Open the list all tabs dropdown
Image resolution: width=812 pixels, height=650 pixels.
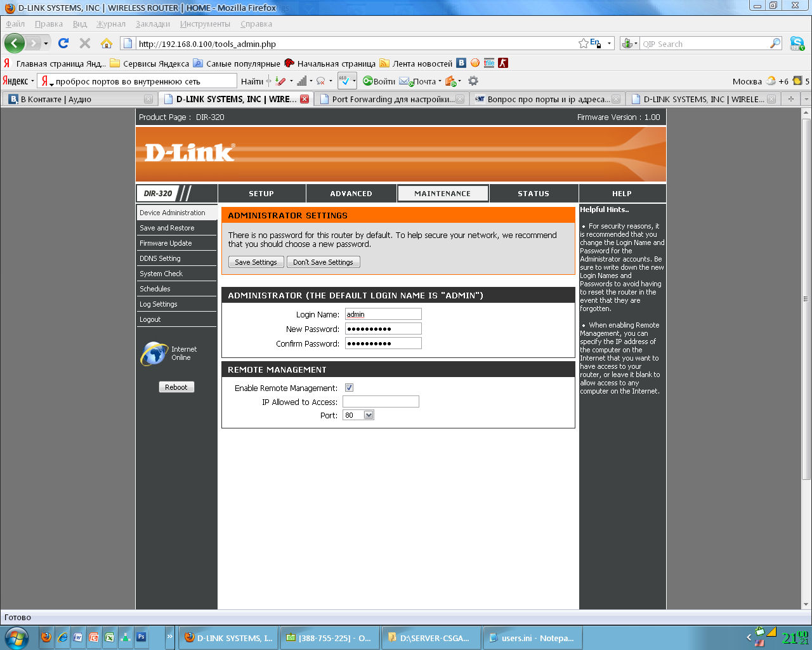click(806, 99)
